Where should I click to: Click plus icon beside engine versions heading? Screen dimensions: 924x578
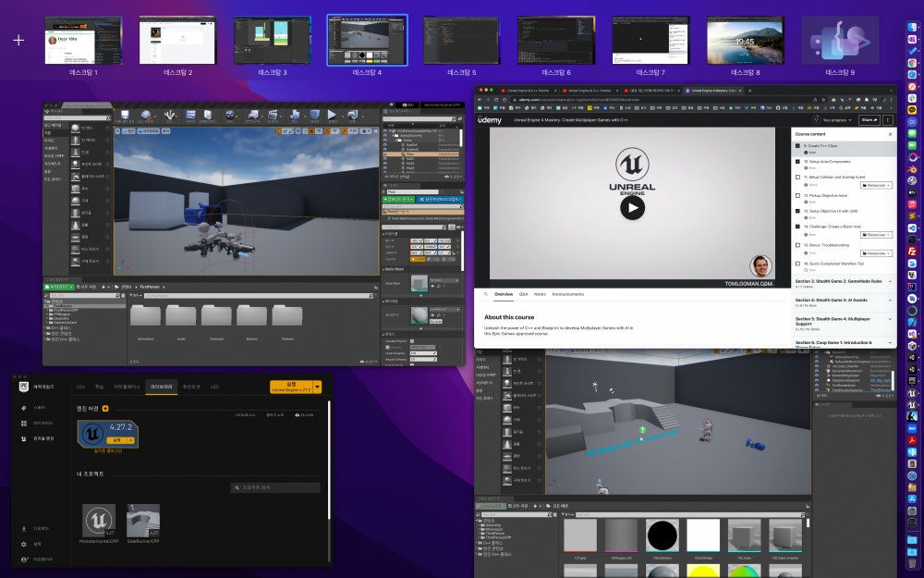coord(105,408)
